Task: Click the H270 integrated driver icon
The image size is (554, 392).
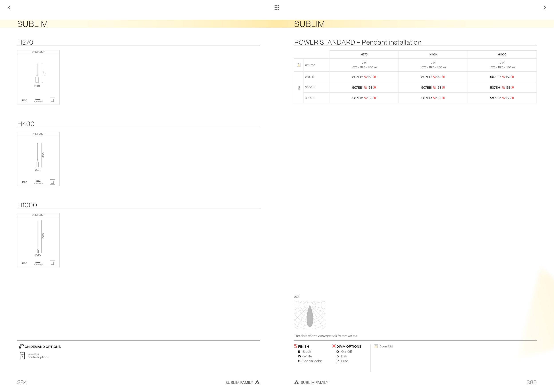Action: click(x=38, y=100)
